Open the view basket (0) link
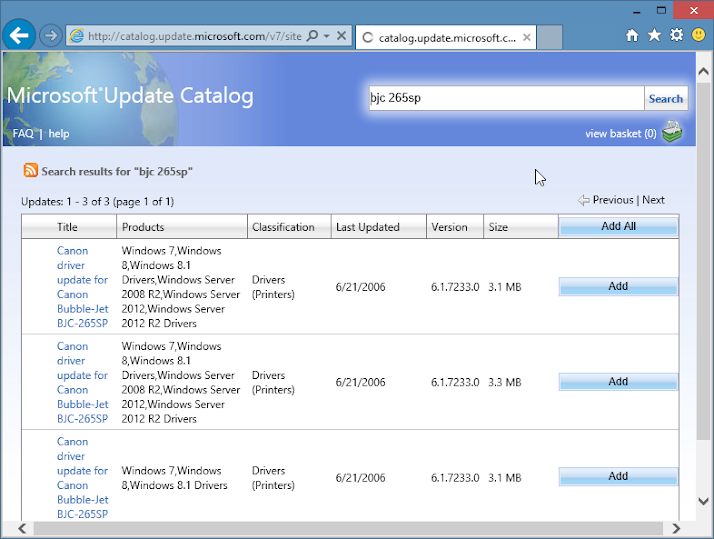714x539 pixels. coord(621,133)
